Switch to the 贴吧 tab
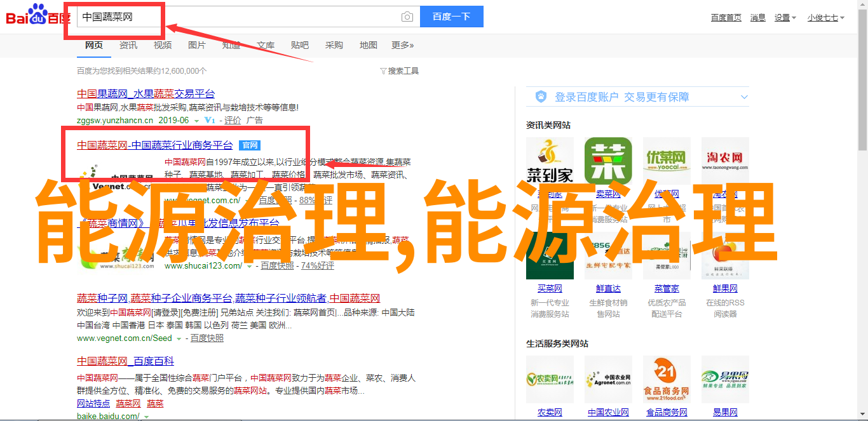The height and width of the screenshot is (421, 868). [300, 45]
